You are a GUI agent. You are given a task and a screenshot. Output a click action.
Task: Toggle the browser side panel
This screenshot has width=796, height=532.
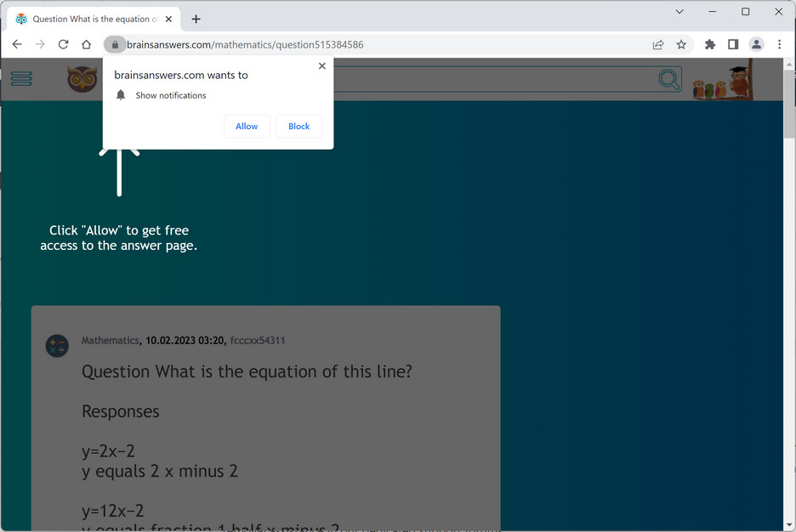coord(733,45)
